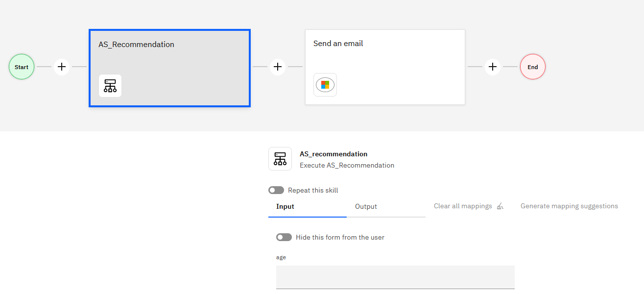The width and height of the screenshot is (644, 294).
Task: Click the add-step plus after Start node
Action: pyautogui.click(x=62, y=67)
